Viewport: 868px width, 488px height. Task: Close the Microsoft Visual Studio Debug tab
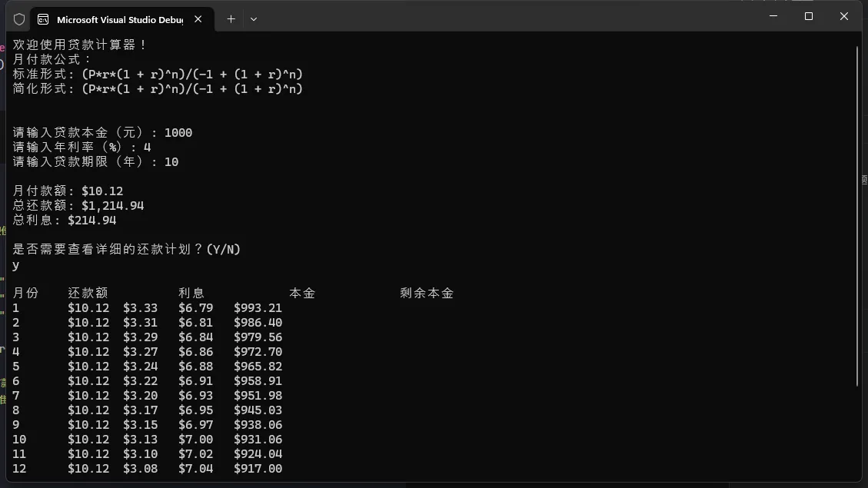pyautogui.click(x=198, y=19)
